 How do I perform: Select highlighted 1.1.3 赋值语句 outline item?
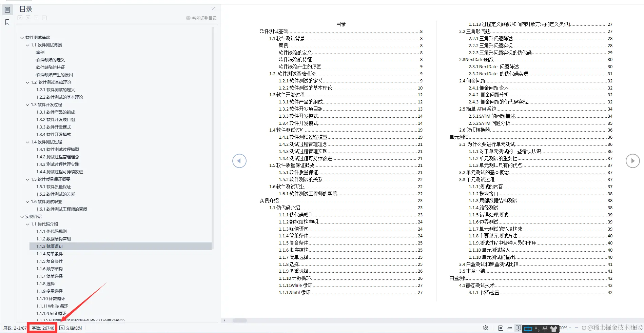[x=120, y=247]
